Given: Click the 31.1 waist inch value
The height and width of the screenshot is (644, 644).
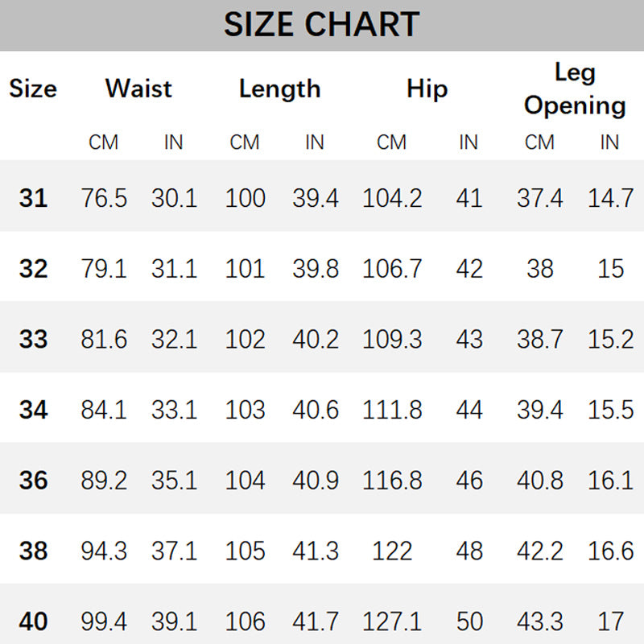Looking at the screenshot, I should tap(174, 269).
